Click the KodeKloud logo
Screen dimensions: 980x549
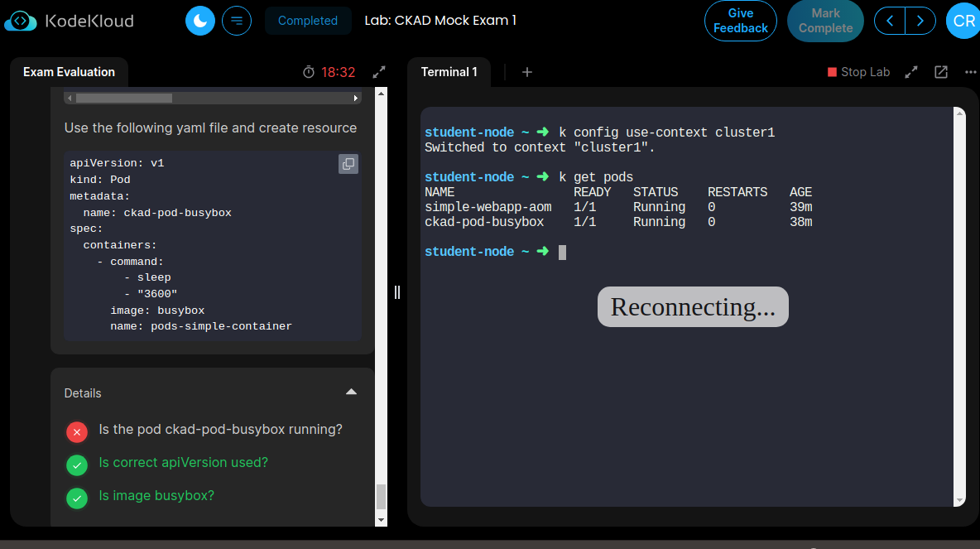(69, 21)
